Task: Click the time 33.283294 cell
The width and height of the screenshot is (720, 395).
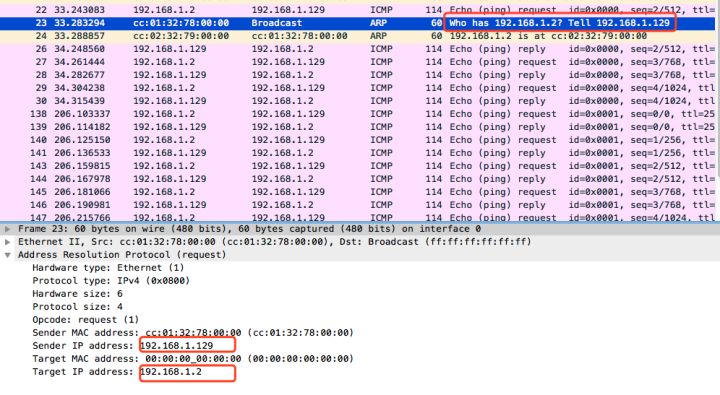Action: (79, 23)
